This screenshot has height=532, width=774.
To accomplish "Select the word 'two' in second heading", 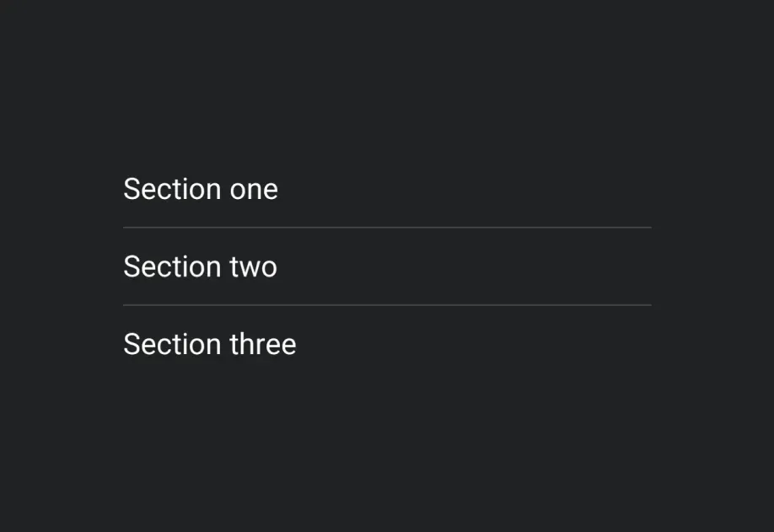I will (x=253, y=267).
